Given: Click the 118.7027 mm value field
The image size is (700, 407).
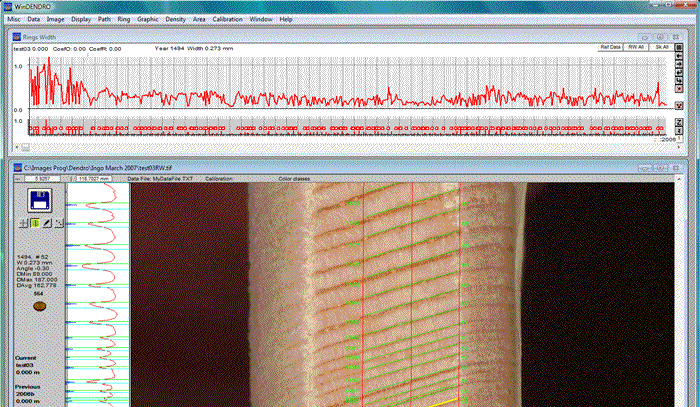Looking at the screenshot, I should 93,179.
